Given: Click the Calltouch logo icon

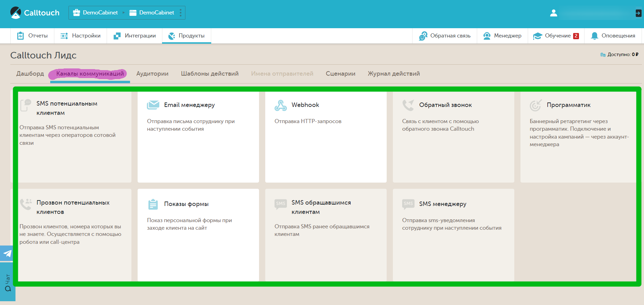Looking at the screenshot, I should pos(16,13).
